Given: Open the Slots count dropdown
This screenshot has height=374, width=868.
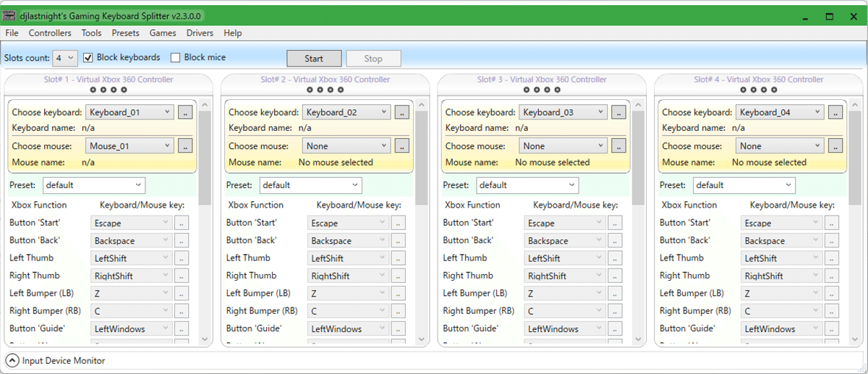Looking at the screenshot, I should pos(65,58).
